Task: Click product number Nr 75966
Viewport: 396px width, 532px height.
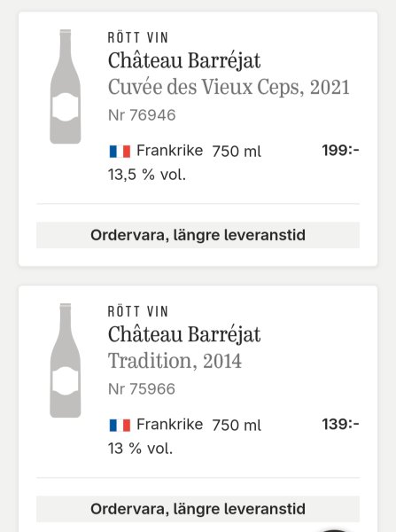Action: click(142, 389)
